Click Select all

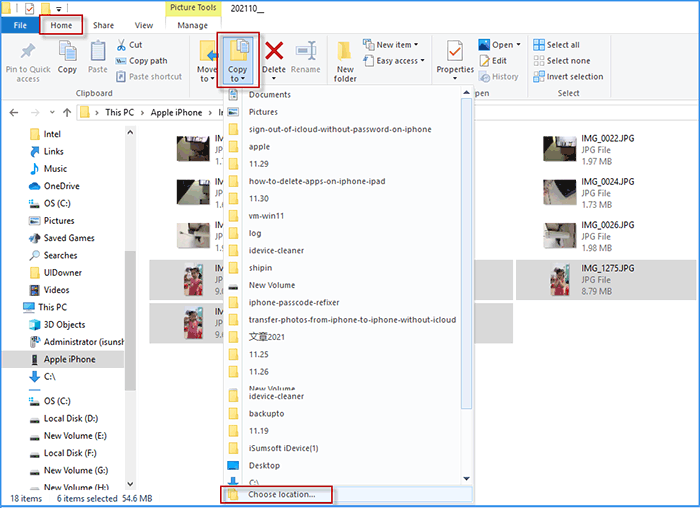pyautogui.click(x=556, y=45)
